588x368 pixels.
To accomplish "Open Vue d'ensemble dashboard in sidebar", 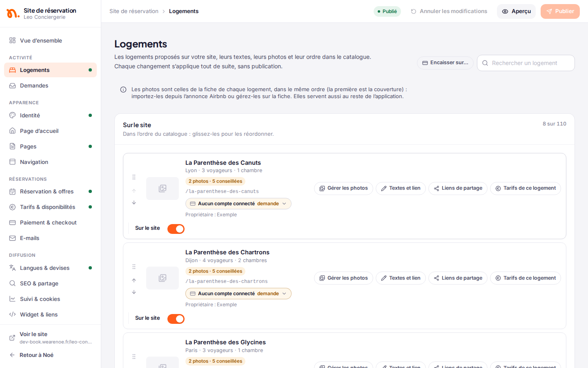I will click(50, 40).
